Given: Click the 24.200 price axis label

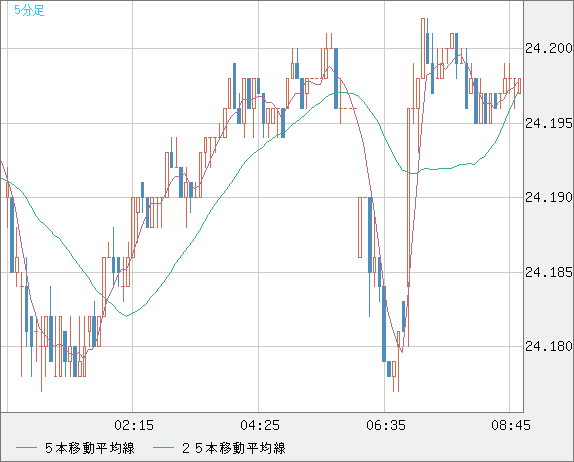Looking at the screenshot, I should pos(549,48).
